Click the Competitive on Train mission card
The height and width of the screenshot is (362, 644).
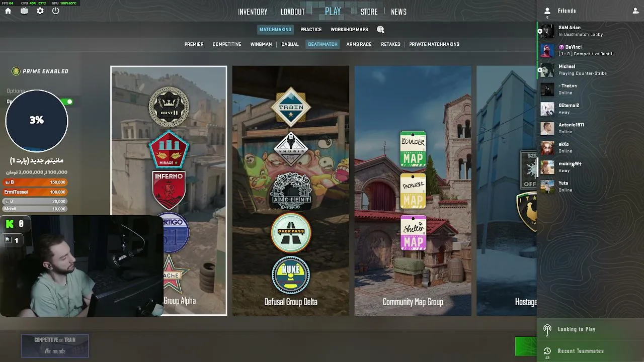coord(55,346)
